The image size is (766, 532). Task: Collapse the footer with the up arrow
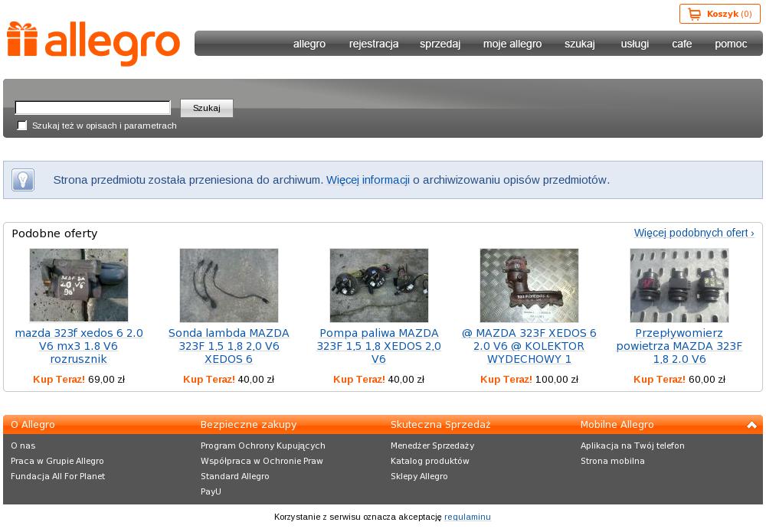tap(751, 425)
